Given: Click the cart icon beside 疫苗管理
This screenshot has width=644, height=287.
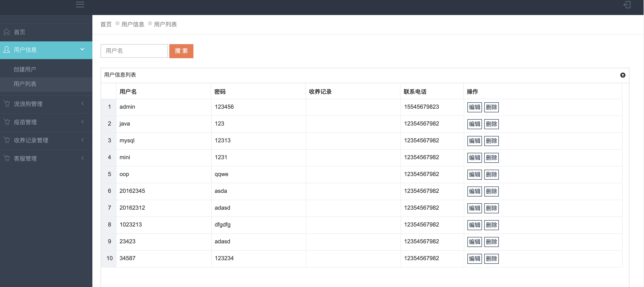Looking at the screenshot, I should (x=7, y=122).
